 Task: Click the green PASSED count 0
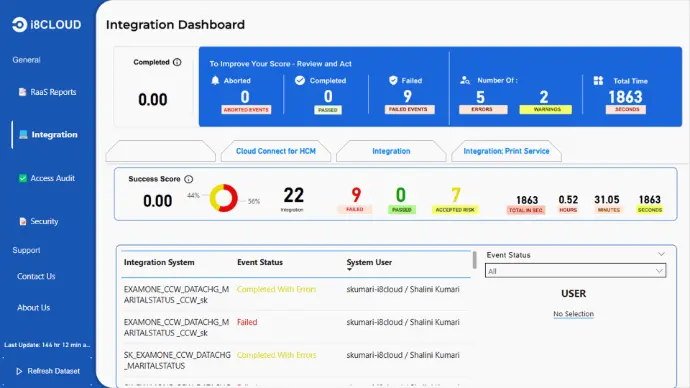(x=400, y=194)
